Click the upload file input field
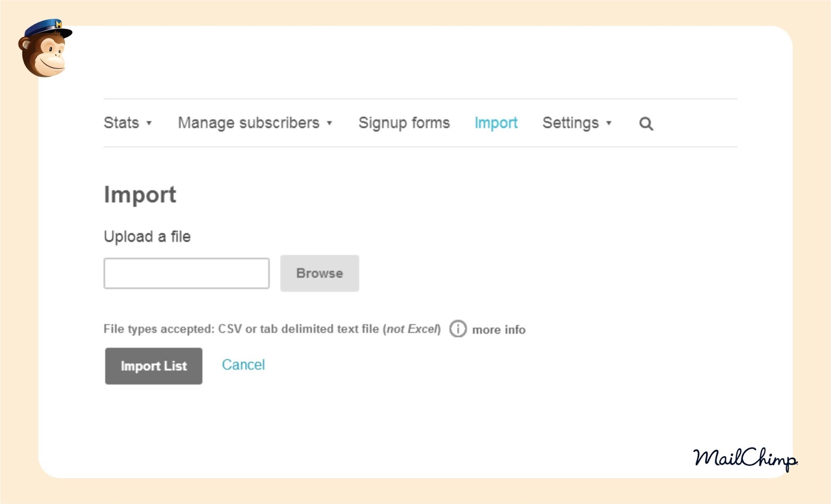 point(186,273)
